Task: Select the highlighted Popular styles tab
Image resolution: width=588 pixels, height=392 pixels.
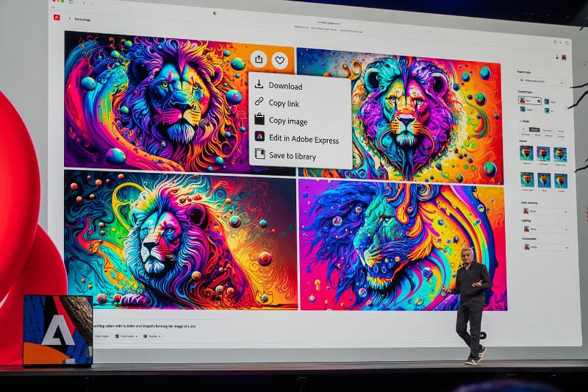Action: 534,129
